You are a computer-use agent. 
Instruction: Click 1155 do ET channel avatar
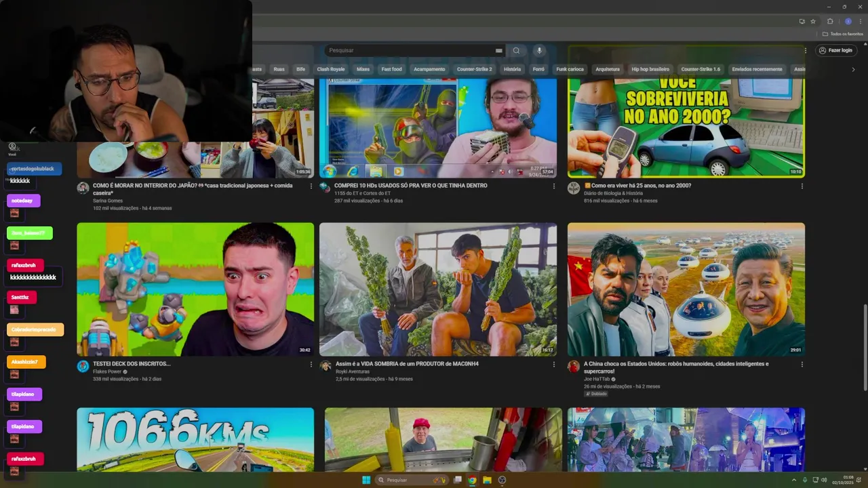click(x=325, y=188)
